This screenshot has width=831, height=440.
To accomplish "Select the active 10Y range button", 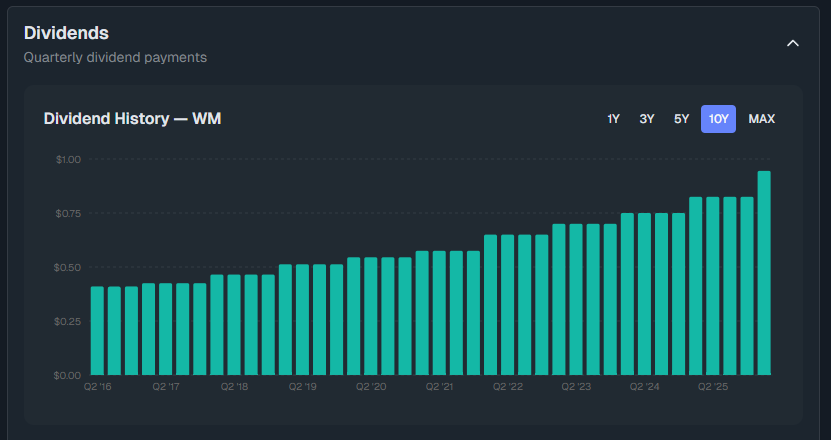I will click(718, 119).
